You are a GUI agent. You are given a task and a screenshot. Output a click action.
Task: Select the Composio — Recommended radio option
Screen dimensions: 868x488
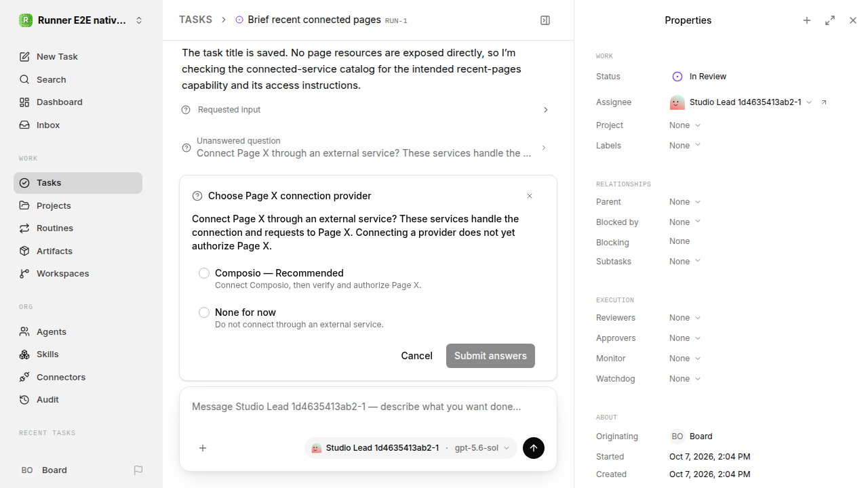pos(204,273)
